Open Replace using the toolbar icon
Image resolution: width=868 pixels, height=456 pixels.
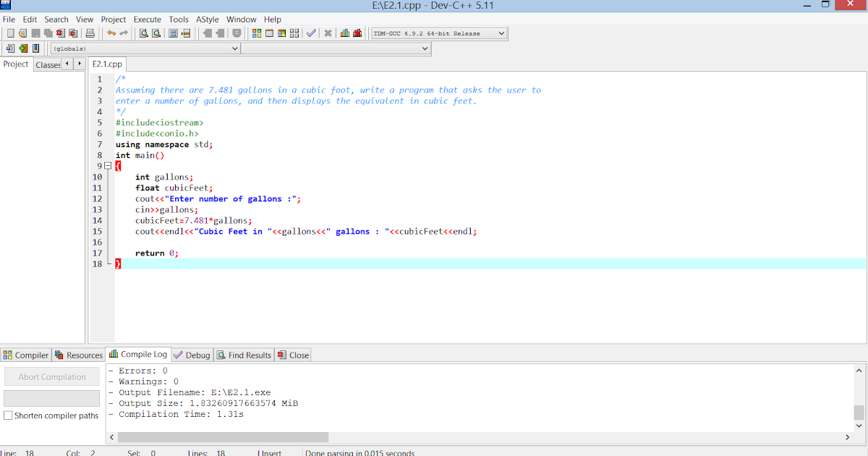[156, 33]
